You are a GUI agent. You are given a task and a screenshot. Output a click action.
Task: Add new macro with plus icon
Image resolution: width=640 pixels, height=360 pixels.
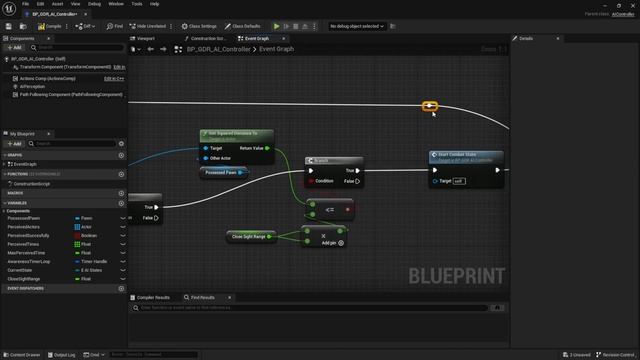[121, 193]
